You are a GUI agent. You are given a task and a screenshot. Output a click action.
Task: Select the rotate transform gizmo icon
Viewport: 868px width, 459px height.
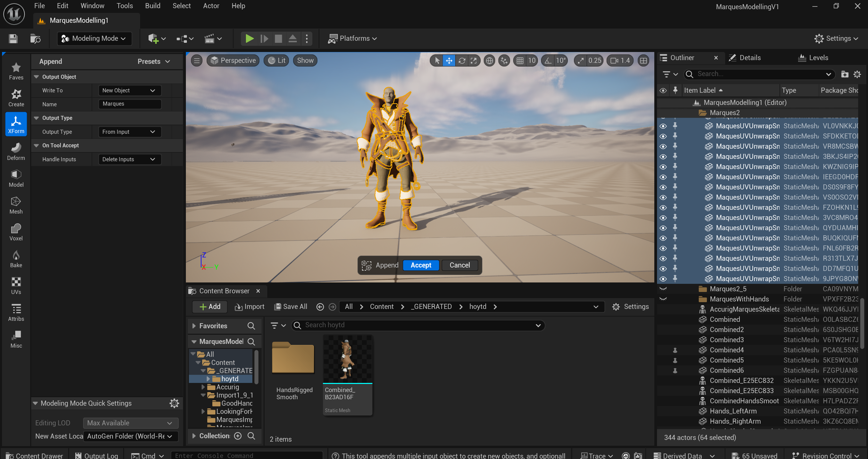click(x=461, y=61)
